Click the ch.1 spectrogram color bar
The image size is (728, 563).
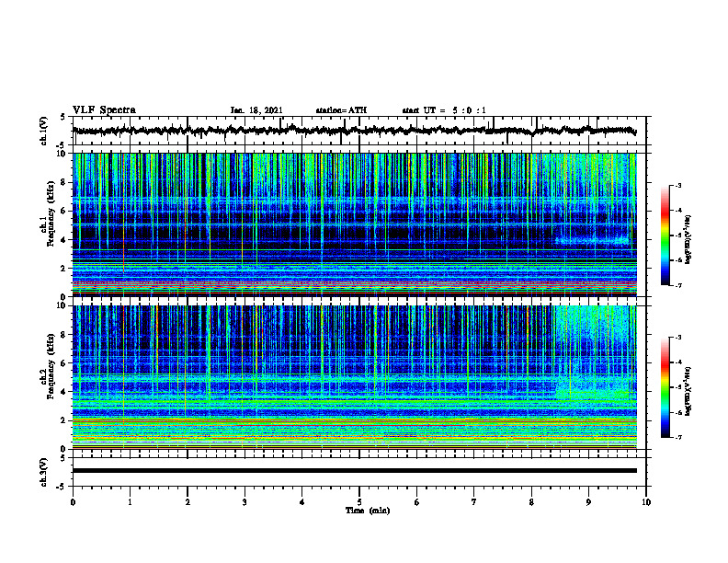(x=665, y=236)
